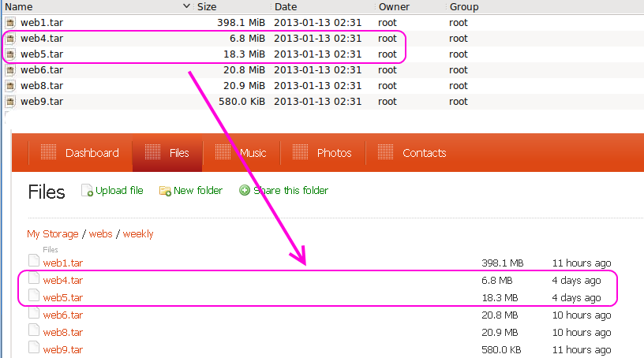Image resolution: width=644 pixels, height=358 pixels.
Task: Go to My Storage breadcrumb
Action: click(53, 234)
